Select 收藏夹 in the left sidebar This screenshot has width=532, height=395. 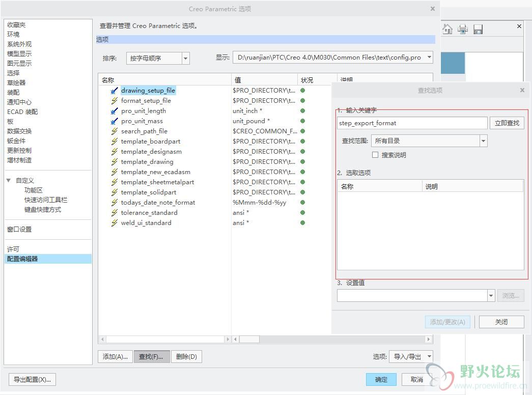[16, 25]
